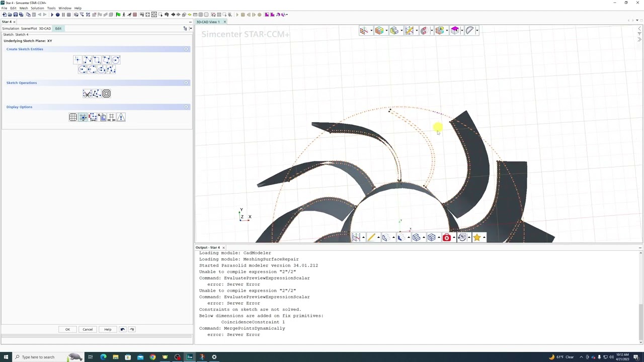
Task: Collapse the Sketch Operations section
Action: pos(186,83)
